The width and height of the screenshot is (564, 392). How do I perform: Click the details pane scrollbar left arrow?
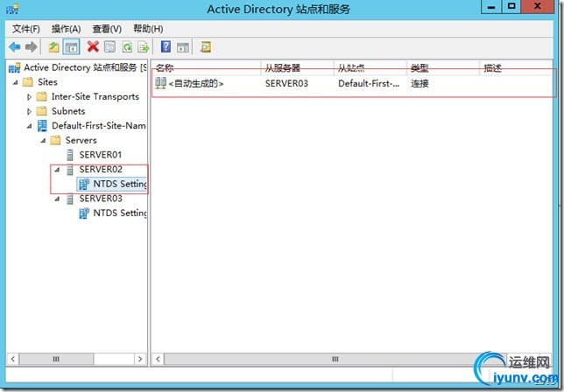(x=158, y=359)
